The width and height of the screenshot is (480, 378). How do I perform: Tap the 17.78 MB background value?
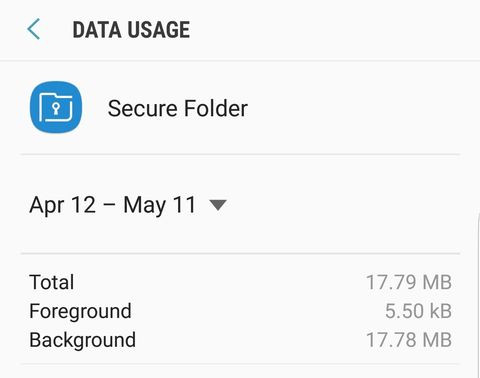coord(409,340)
